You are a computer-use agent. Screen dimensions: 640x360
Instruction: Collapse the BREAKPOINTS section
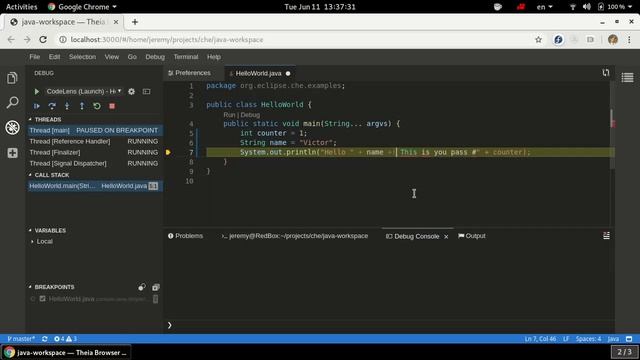click(51, 287)
